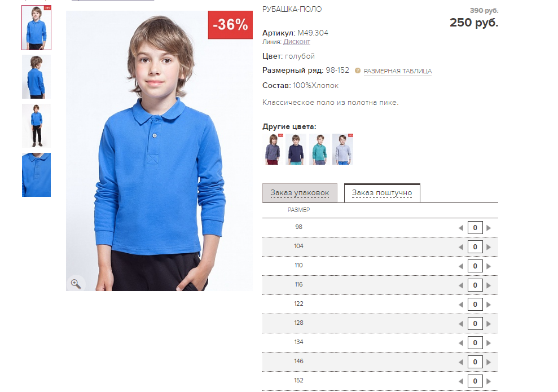This screenshot has height=392, width=558.
Task: Increase quantity for size 116
Action: click(x=489, y=285)
